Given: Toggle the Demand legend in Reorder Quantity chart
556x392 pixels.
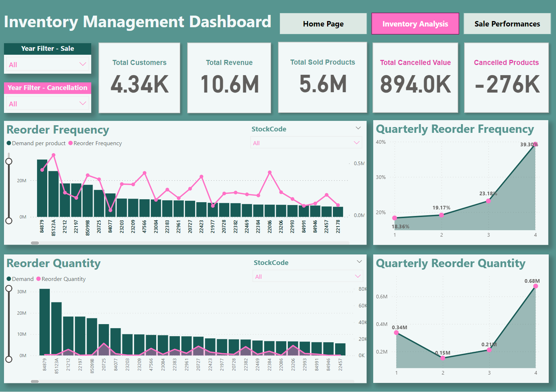Looking at the screenshot, I should coord(20,279).
